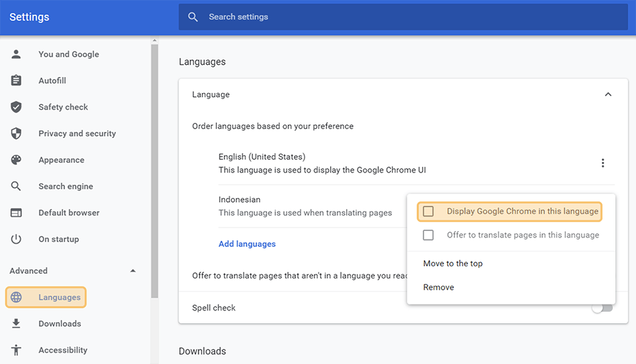
Task: Toggle the Spell check switch
Action: pos(603,308)
